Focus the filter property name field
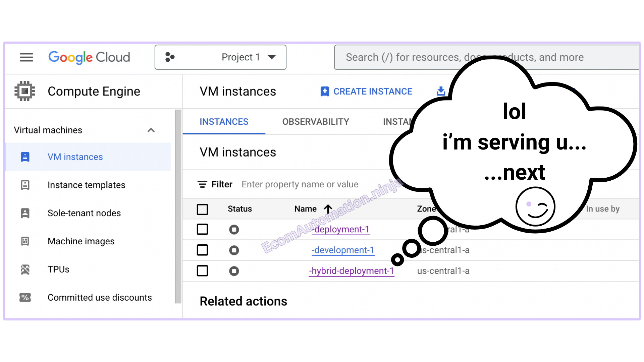644x362 pixels. pyautogui.click(x=300, y=184)
